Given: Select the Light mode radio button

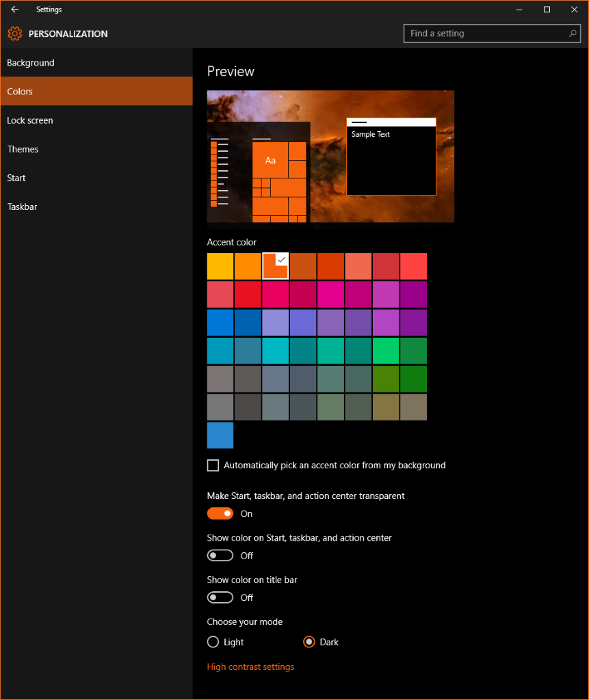Looking at the screenshot, I should click(x=213, y=642).
